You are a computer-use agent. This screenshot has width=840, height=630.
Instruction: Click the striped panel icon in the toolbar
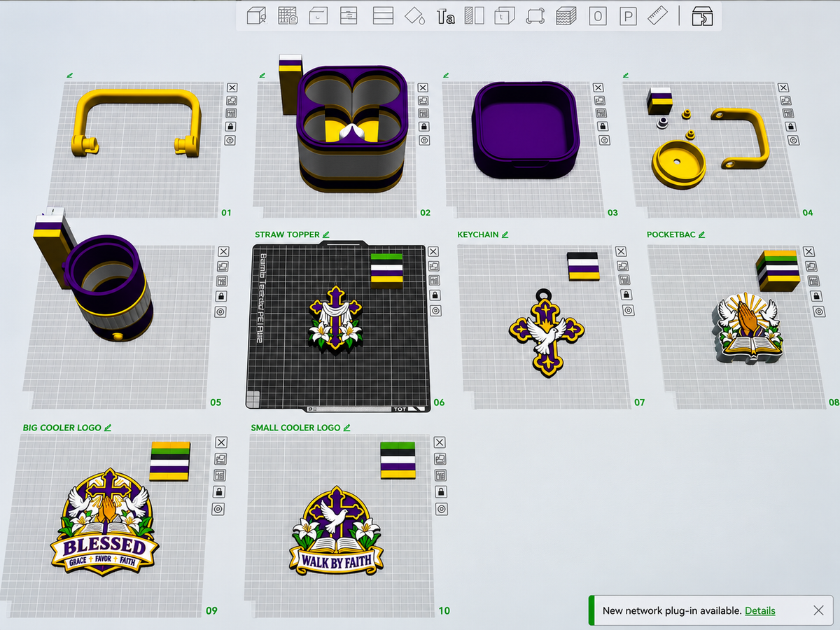(x=475, y=15)
